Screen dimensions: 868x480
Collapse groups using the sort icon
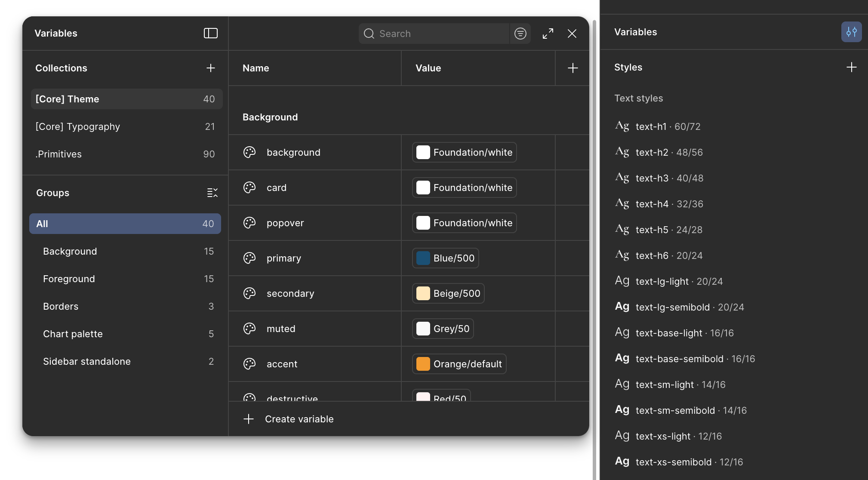(x=212, y=192)
